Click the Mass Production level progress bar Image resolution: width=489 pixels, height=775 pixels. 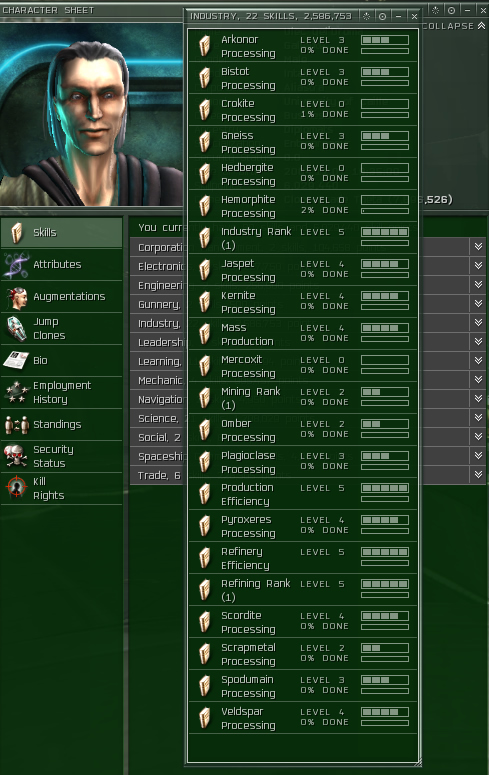click(385, 328)
